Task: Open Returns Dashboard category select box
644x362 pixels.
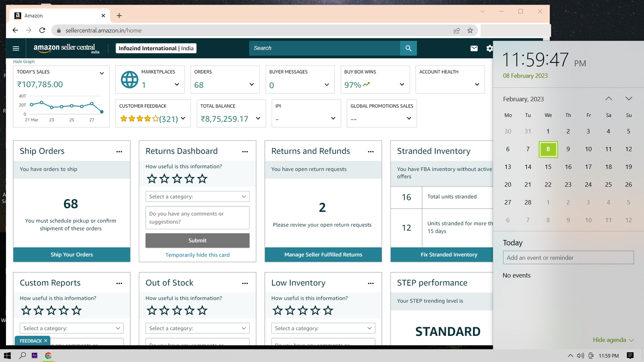Action: (x=197, y=197)
